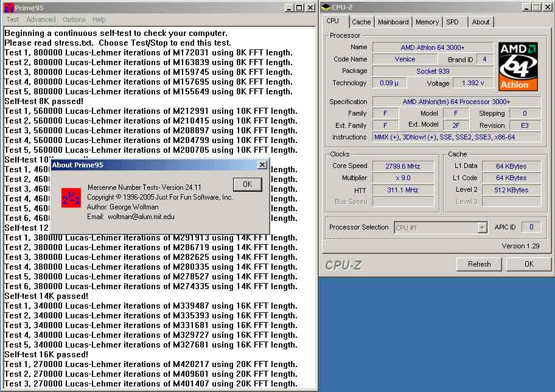Click the Brand ID value 4
The height and width of the screenshot is (392, 555).
tap(484, 59)
